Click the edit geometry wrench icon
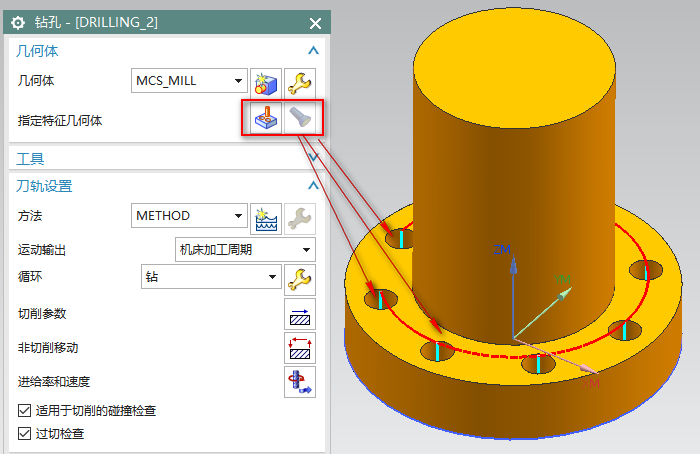This screenshot has width=700, height=454. [299, 81]
